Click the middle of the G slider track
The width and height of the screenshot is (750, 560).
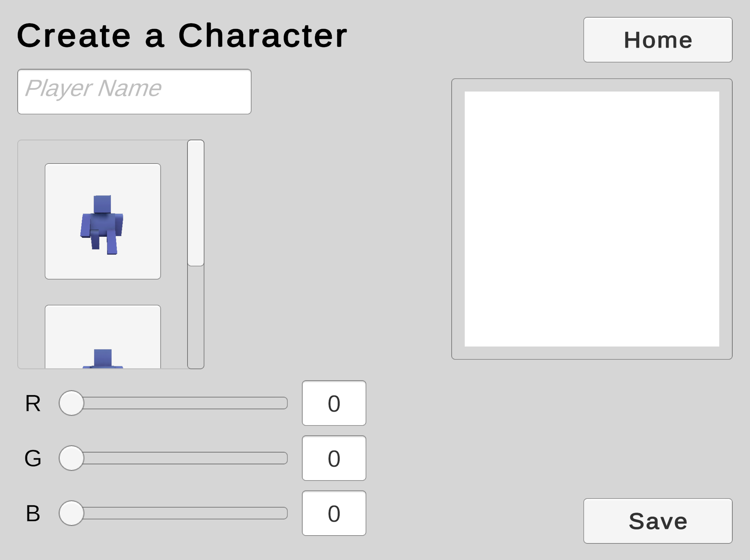[179, 458]
